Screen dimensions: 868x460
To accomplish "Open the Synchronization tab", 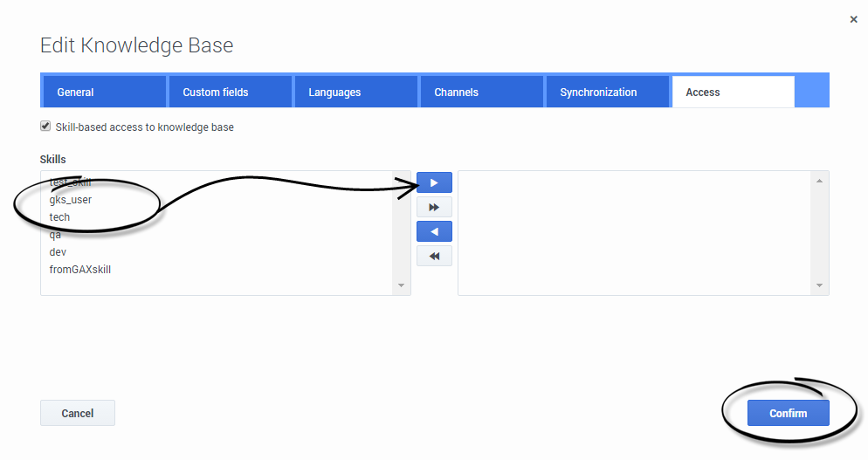I will [x=606, y=92].
